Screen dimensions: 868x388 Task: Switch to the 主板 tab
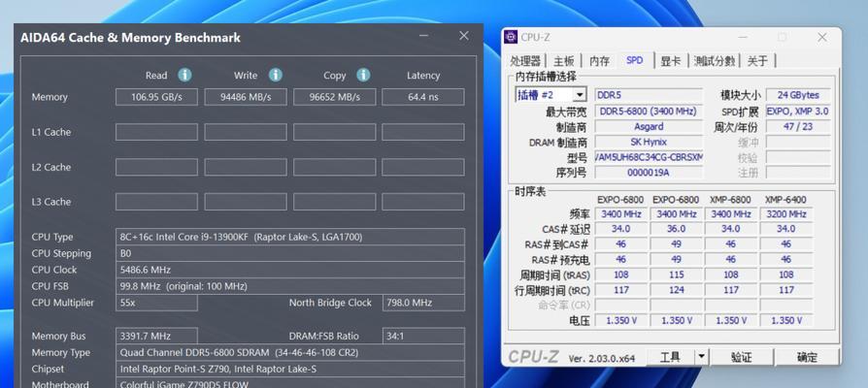[x=564, y=61]
